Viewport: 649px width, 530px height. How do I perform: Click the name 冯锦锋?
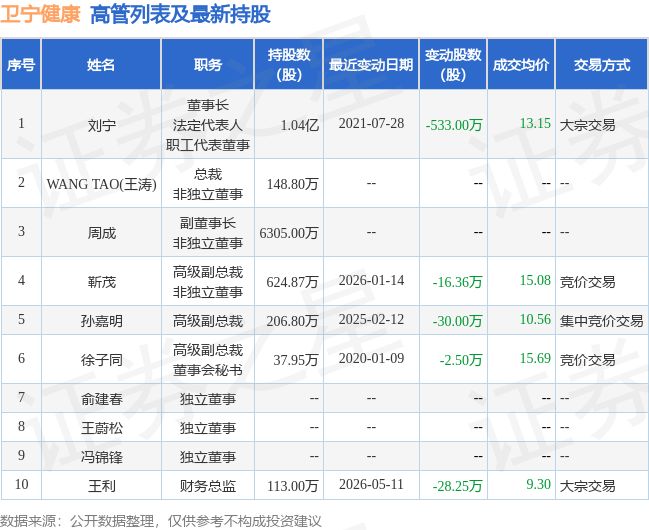[x=101, y=457]
